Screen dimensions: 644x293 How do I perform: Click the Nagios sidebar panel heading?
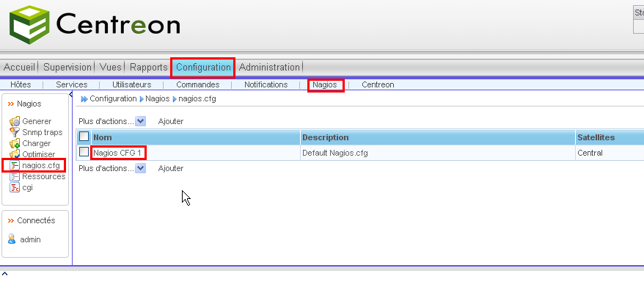[x=29, y=104]
